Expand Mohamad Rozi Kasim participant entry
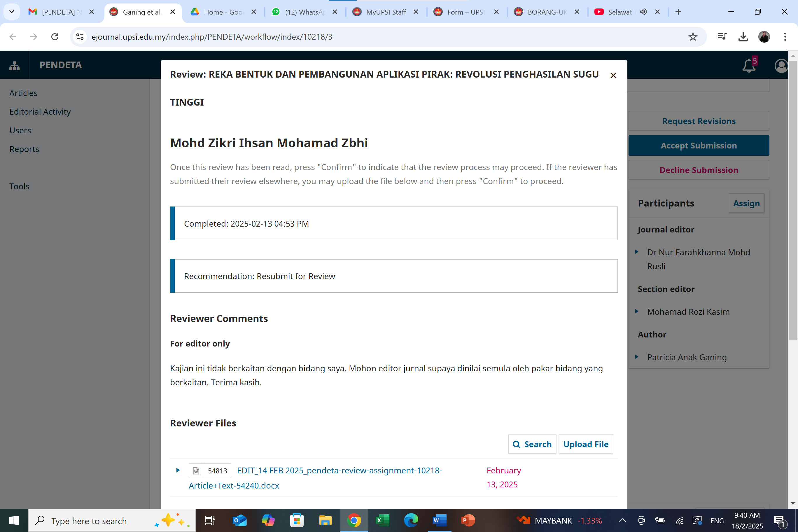Image resolution: width=798 pixels, height=532 pixels. tap(636, 311)
